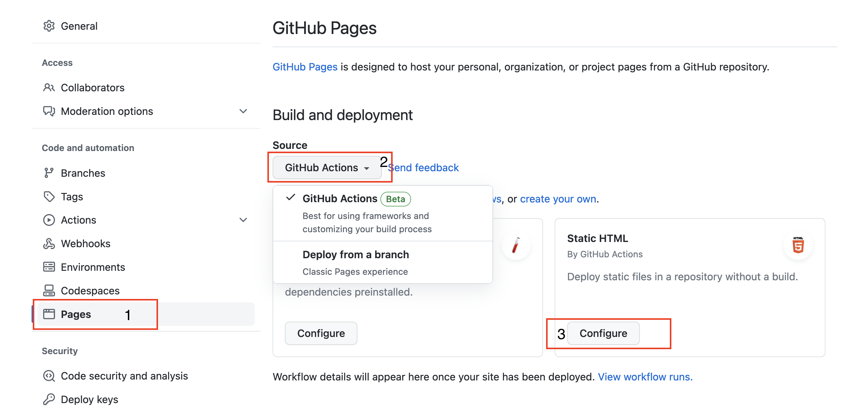Click the Webhooks icon in sidebar
The image size is (868, 408).
(x=49, y=244)
